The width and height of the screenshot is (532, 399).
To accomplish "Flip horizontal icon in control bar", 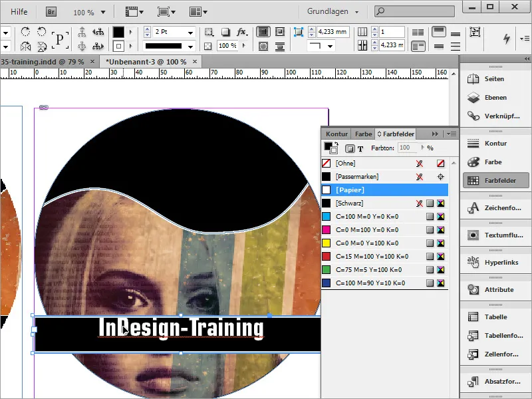I will pyautogui.click(x=25, y=46).
